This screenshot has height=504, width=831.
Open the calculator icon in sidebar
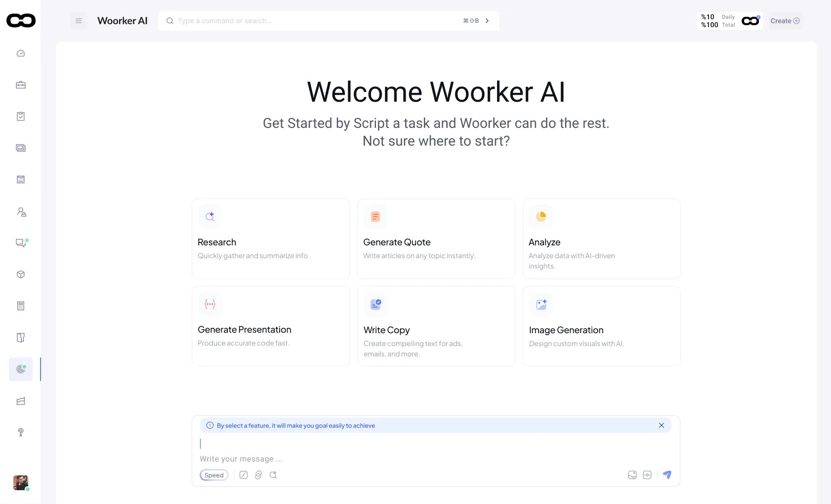21,306
